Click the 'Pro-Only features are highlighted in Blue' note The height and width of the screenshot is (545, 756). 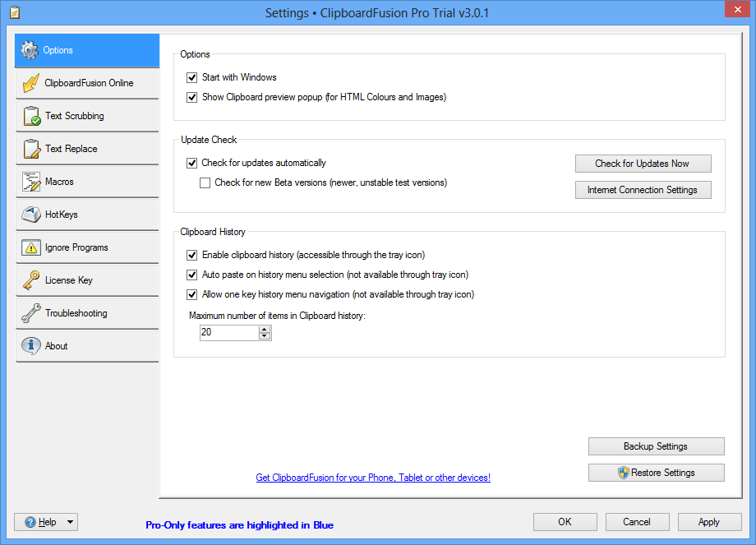[x=240, y=525]
